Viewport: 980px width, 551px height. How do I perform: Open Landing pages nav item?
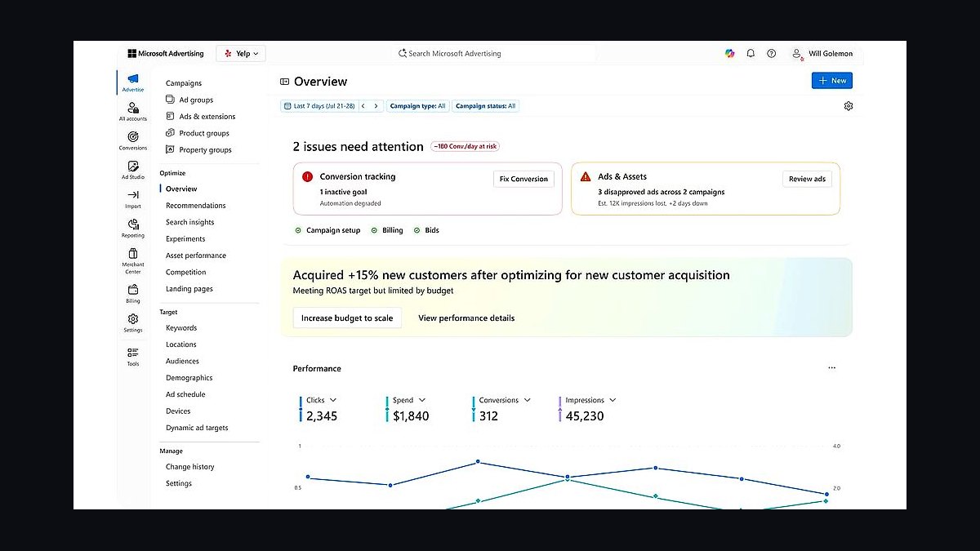(189, 289)
